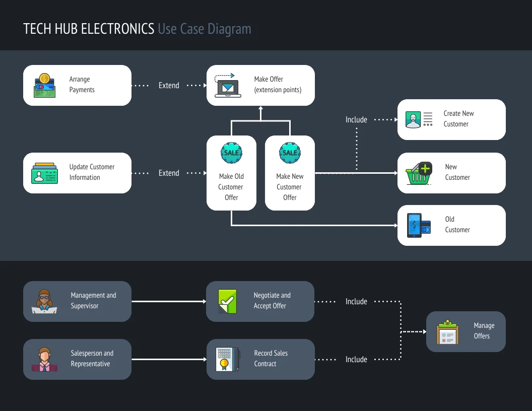532x411 pixels.
Task: Click the money payment icon on Arrange Payments
Action: click(x=44, y=85)
